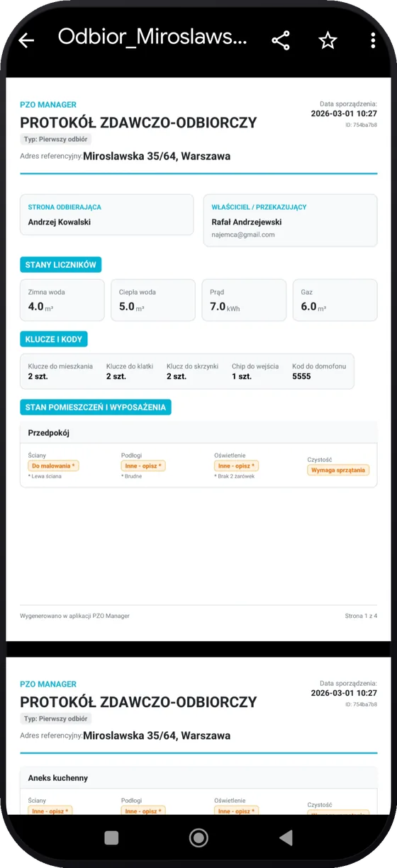Viewport: 397px width, 868px height.
Task: Tap Klucz do skrzynki 2 szt.
Action: pyautogui.click(x=193, y=371)
